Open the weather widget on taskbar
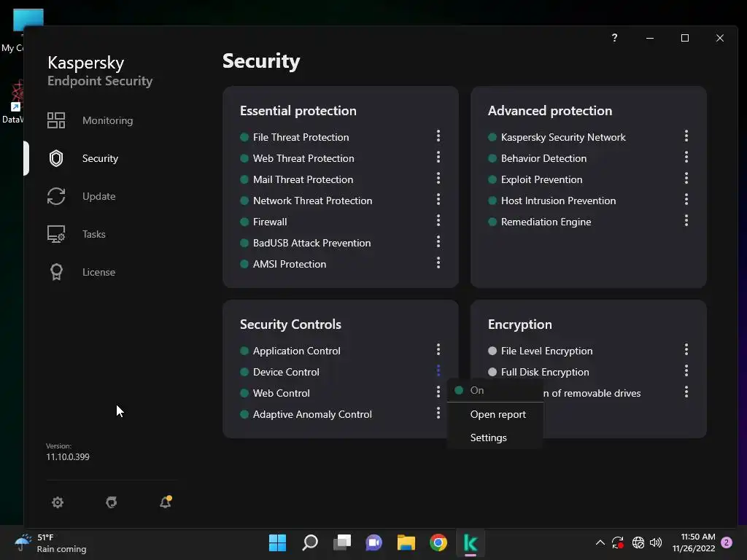Image resolution: width=747 pixels, height=560 pixels. click(x=50, y=542)
